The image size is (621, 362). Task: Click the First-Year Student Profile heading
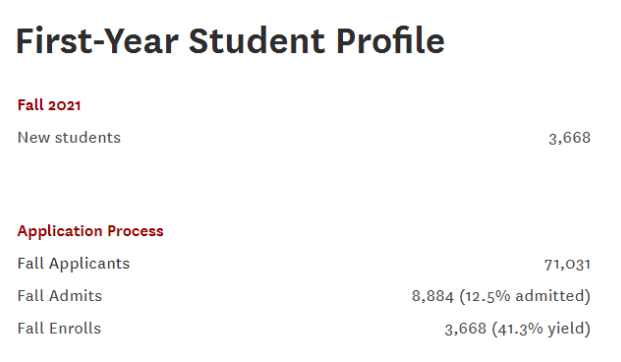230,41
